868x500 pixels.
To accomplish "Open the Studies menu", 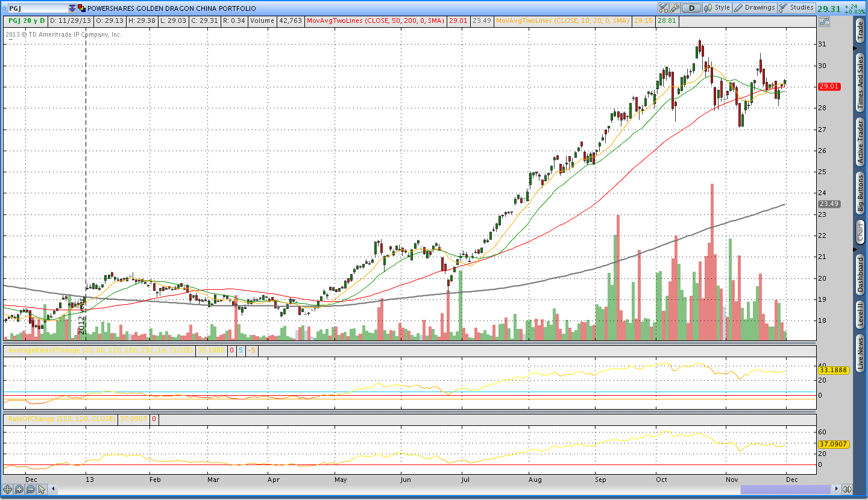I will pyautogui.click(x=796, y=8).
